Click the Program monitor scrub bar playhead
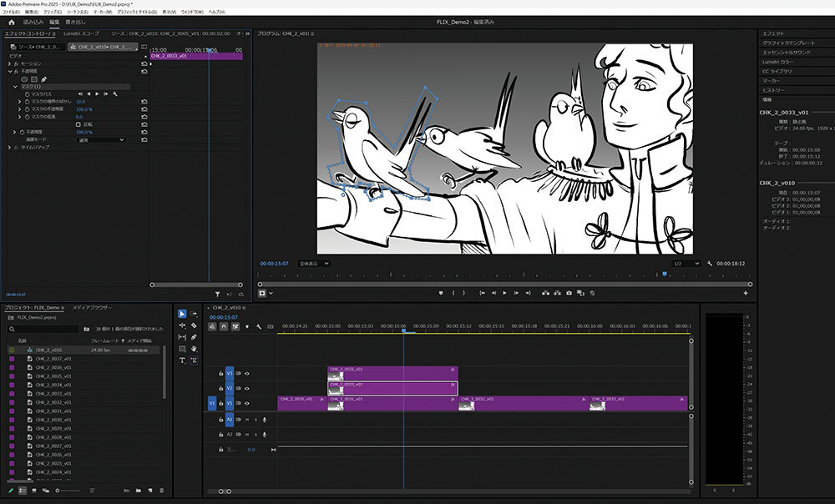 point(665,274)
